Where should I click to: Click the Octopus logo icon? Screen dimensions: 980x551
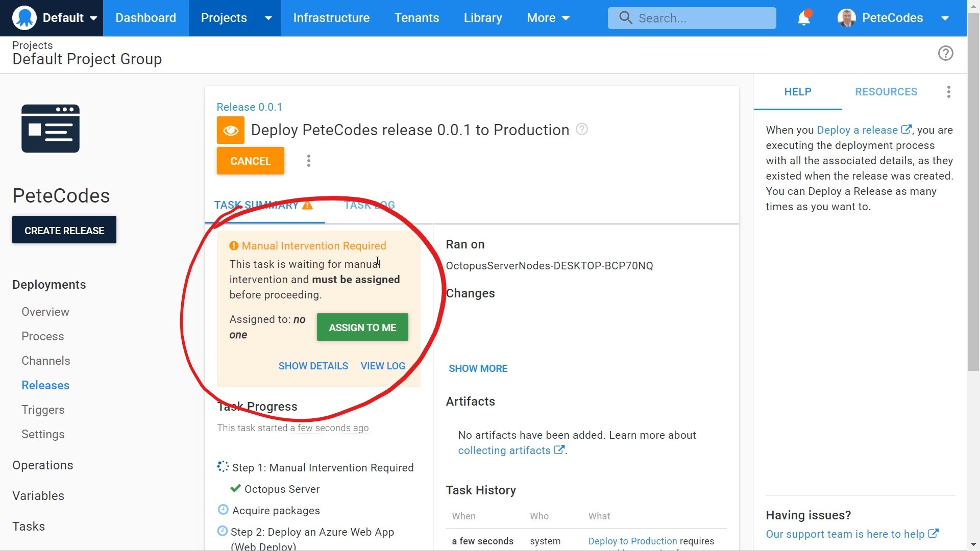pos(24,18)
